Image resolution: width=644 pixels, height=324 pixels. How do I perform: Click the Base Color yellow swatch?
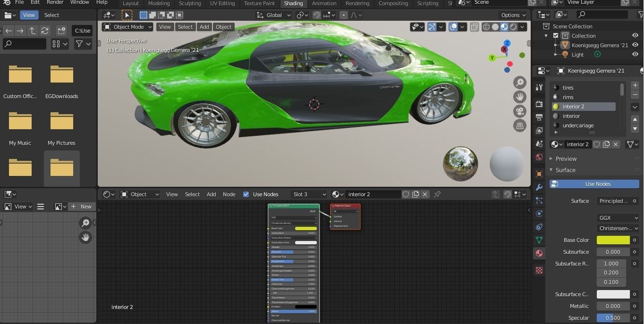[613, 240]
